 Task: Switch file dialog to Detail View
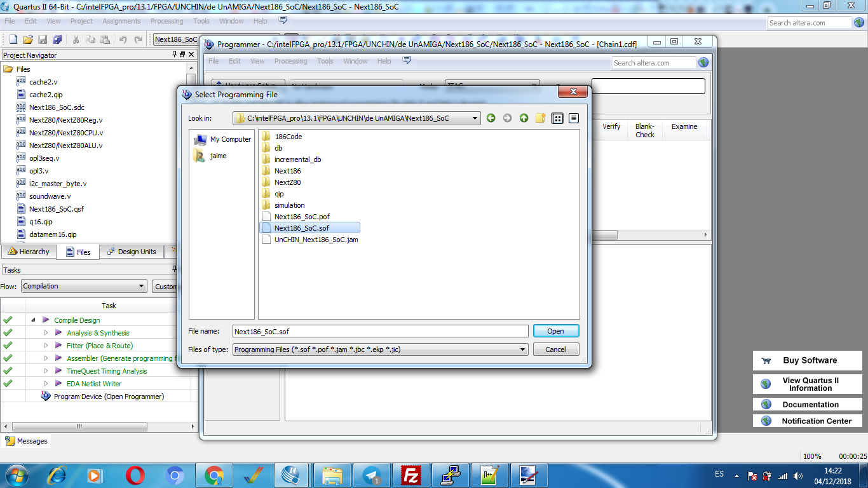(x=574, y=118)
